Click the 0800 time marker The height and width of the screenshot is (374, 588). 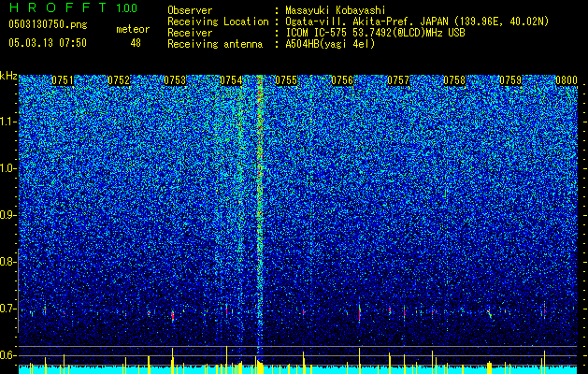[x=566, y=80]
